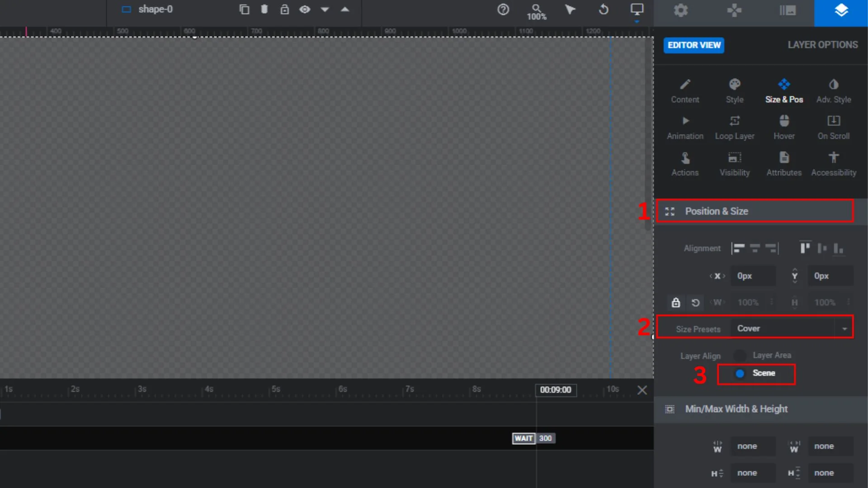Screen dimensions: 868x488
Task: Open the Attributes section
Action: [784, 164]
